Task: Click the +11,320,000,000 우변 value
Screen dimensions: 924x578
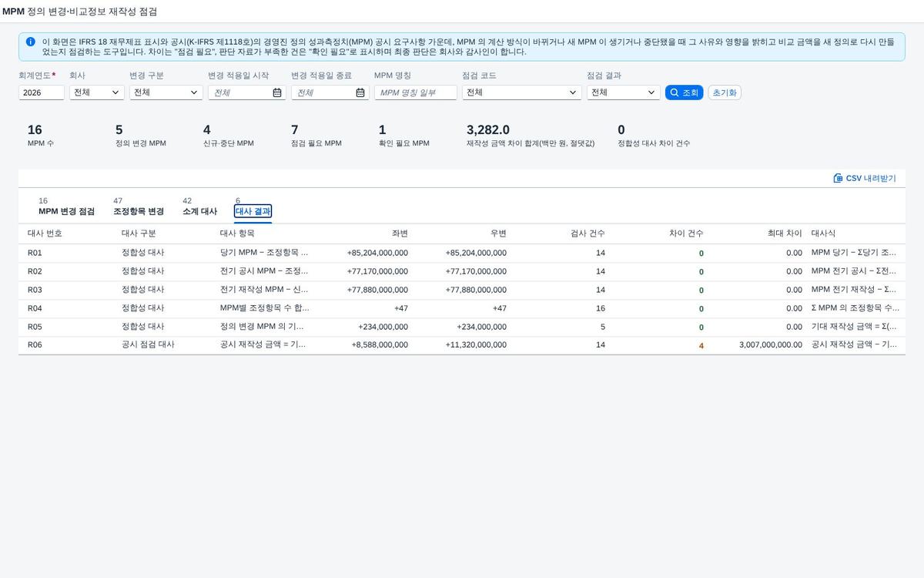Action: pos(476,345)
